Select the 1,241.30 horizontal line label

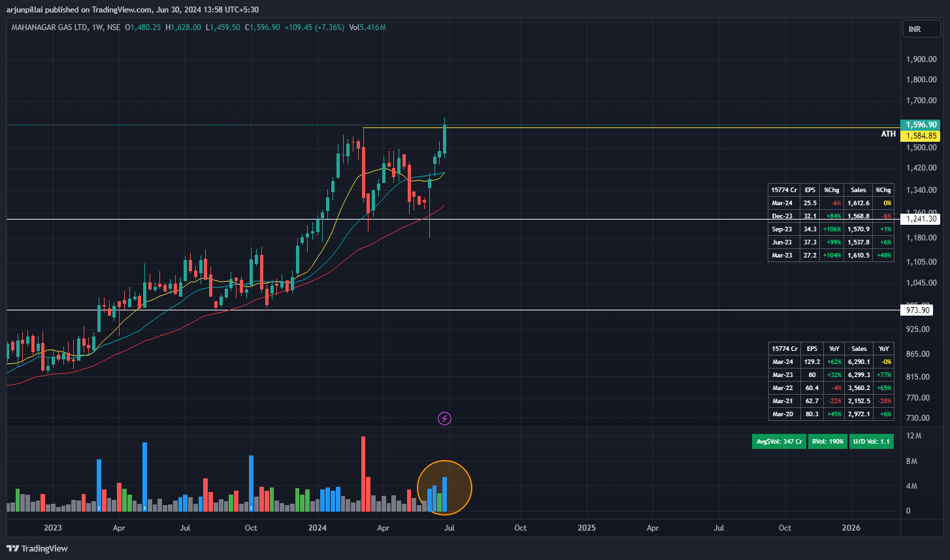tap(919, 220)
